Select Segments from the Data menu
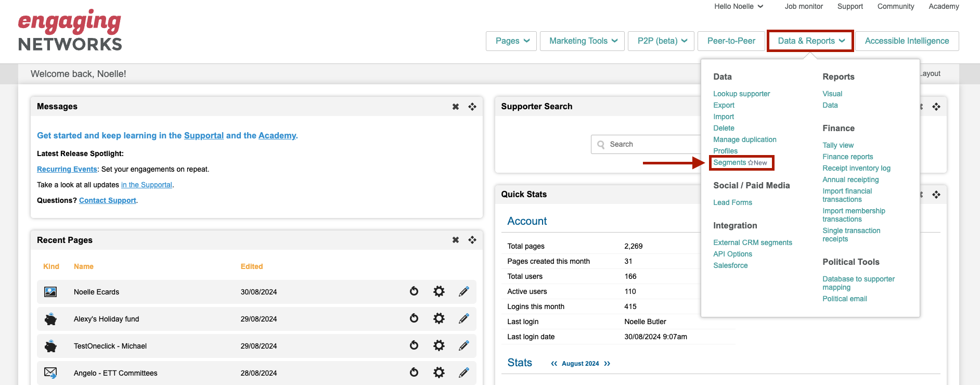The height and width of the screenshot is (385, 980). pos(729,163)
